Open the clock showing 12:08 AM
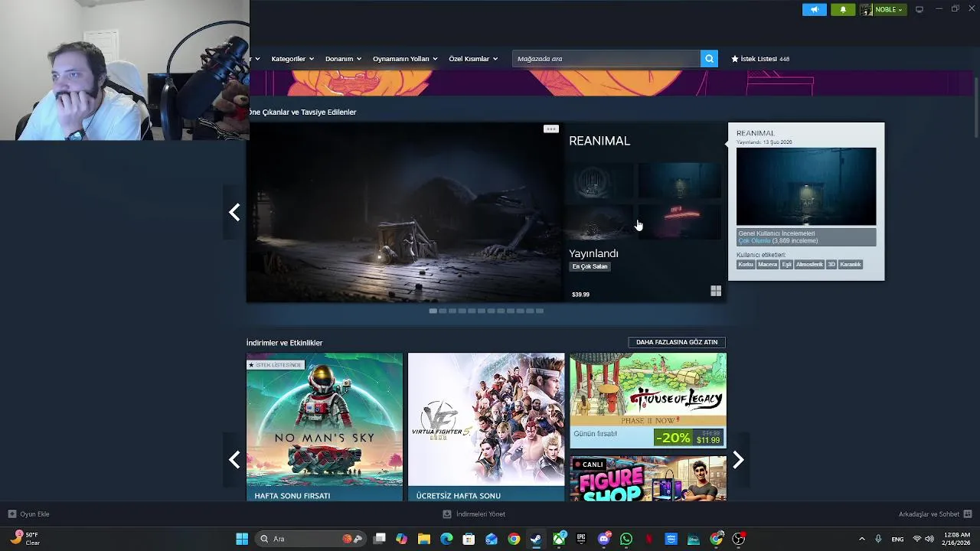 coord(957,539)
